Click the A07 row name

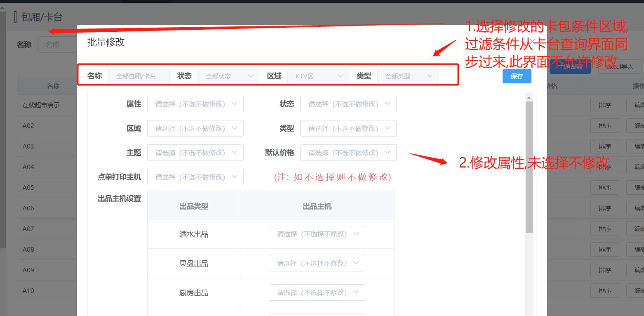point(28,229)
